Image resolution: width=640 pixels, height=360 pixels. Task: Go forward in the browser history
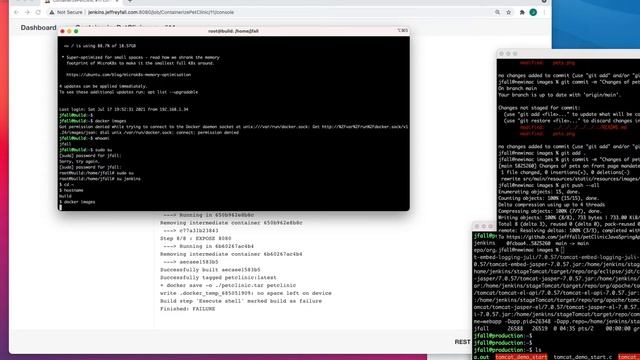click(27, 12)
